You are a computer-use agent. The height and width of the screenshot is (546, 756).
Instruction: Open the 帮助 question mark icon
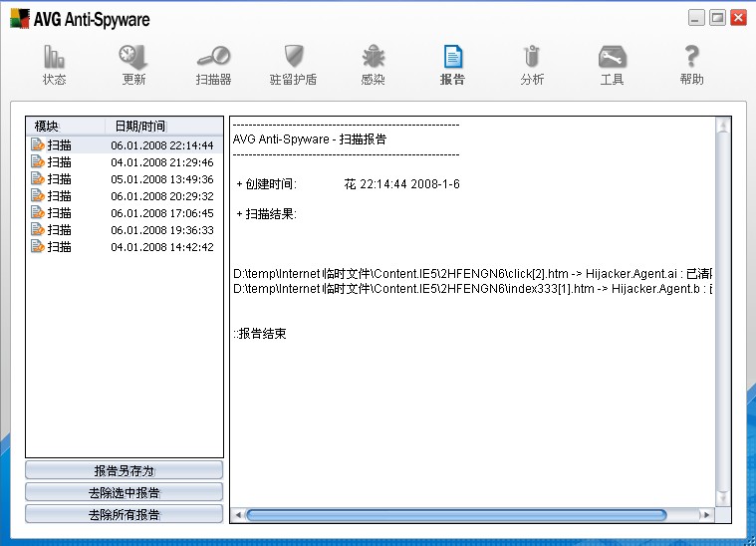click(692, 57)
